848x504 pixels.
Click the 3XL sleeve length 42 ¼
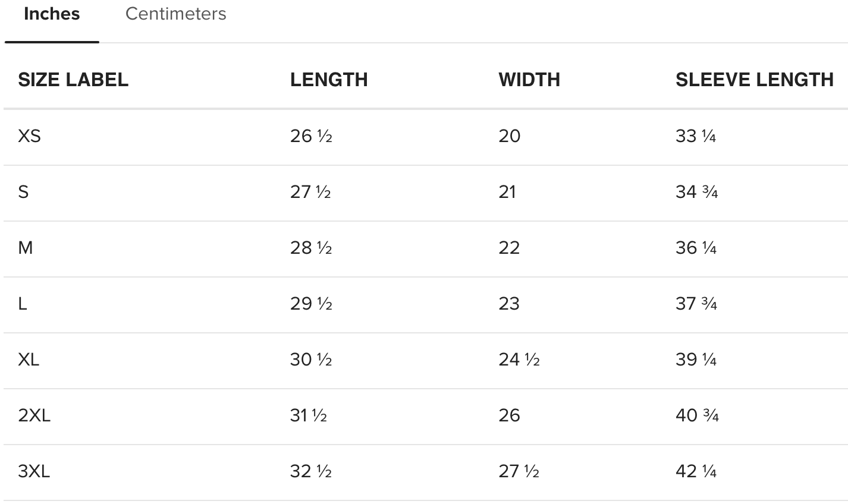coord(696,471)
